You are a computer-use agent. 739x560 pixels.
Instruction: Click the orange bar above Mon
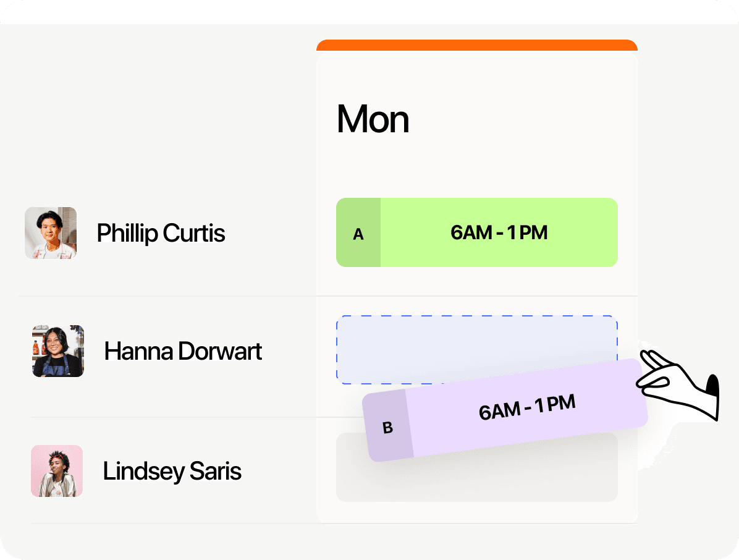pos(476,45)
